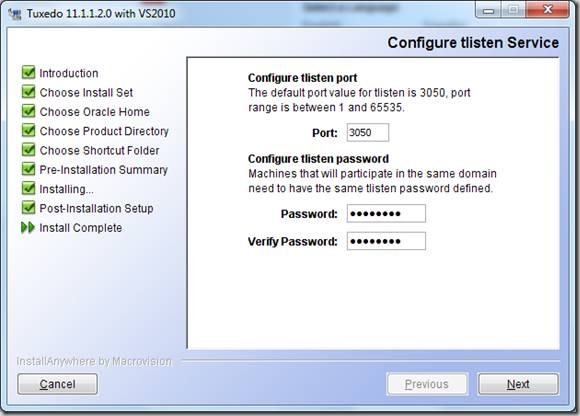Proceed with the Next button

click(x=518, y=384)
